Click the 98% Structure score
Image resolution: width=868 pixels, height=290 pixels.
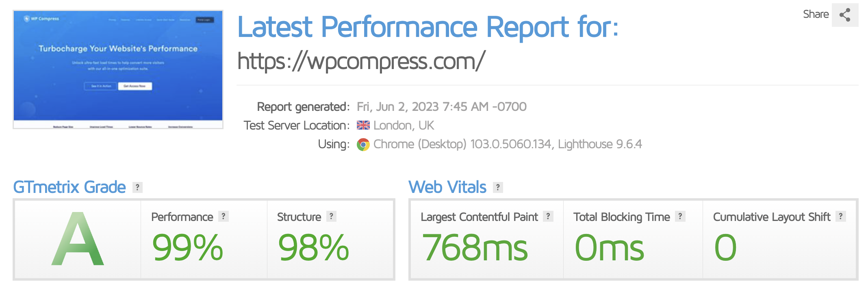click(x=313, y=247)
